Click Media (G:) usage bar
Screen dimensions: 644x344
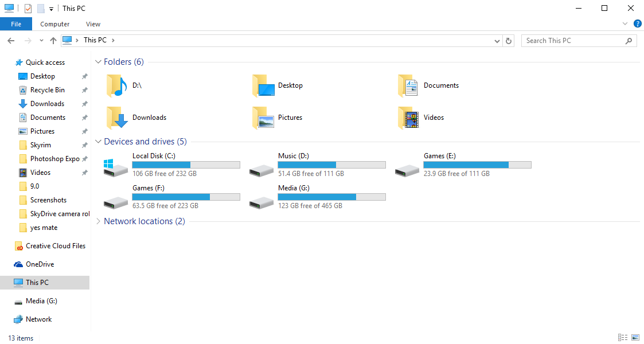(331, 197)
